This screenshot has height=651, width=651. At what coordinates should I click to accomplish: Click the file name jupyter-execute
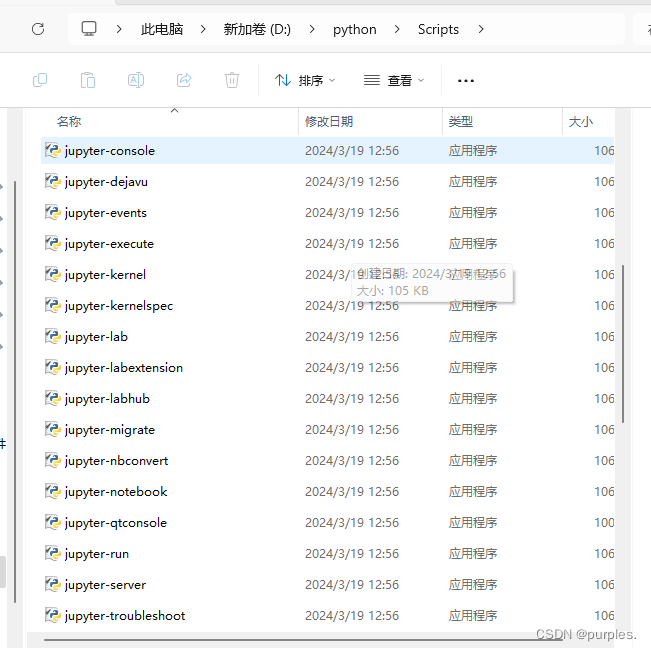(109, 244)
